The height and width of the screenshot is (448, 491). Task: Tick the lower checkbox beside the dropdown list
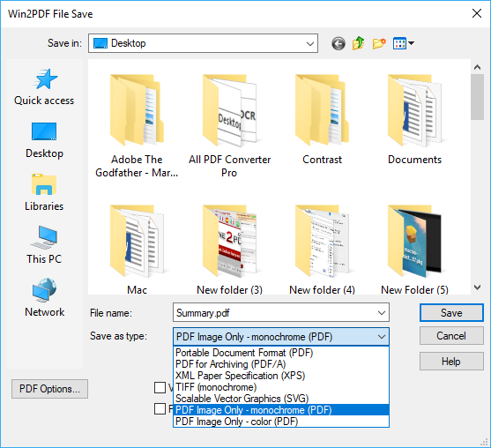point(160,409)
